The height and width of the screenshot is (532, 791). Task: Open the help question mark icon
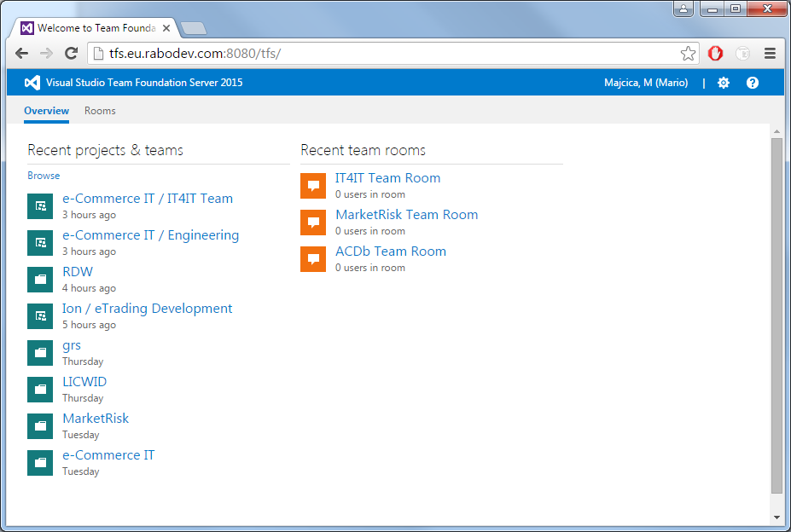pyautogui.click(x=752, y=83)
